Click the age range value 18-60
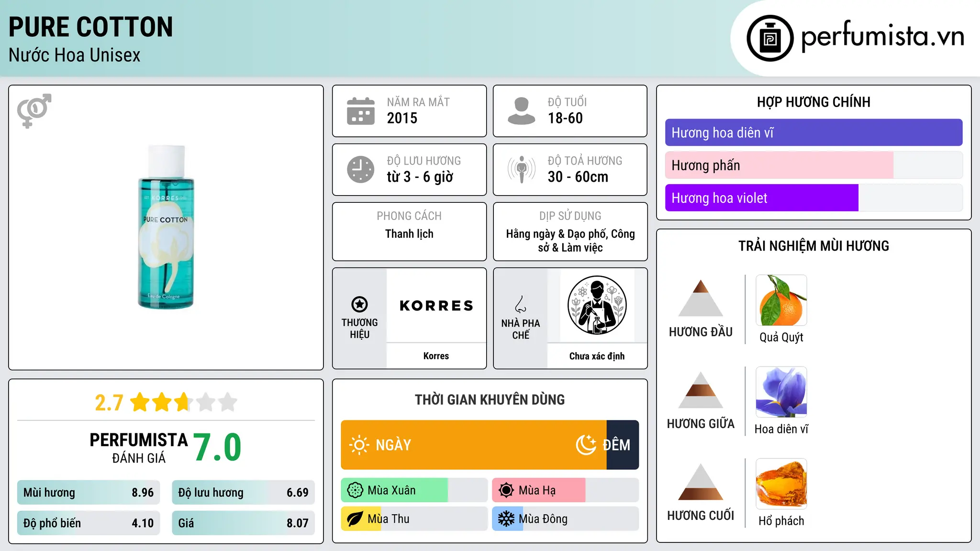 click(565, 118)
